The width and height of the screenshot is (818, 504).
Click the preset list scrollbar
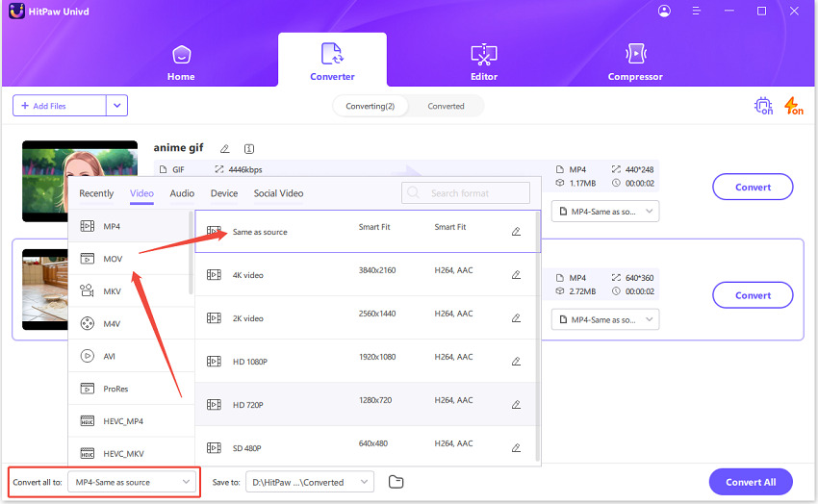[537, 337]
